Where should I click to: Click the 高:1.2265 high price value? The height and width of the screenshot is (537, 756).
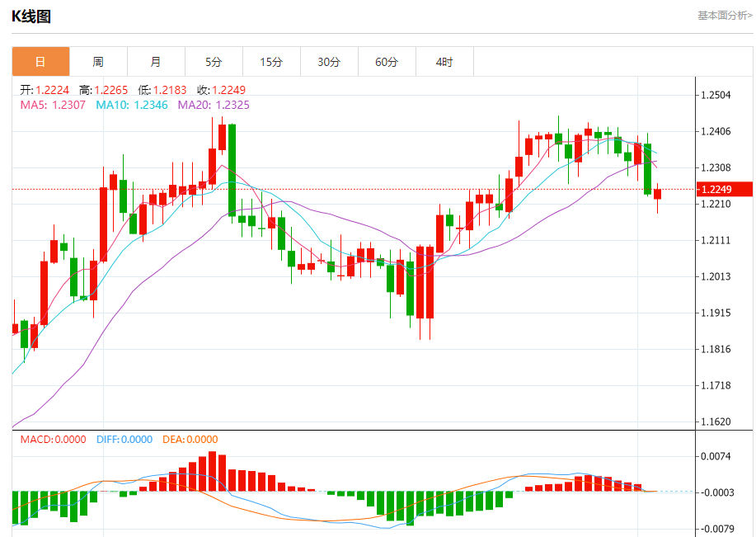pos(104,90)
